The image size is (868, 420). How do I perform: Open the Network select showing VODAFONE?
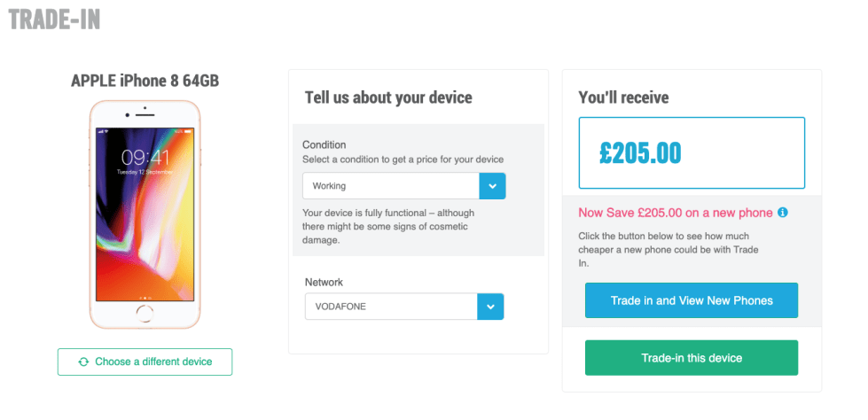pyautogui.click(x=391, y=307)
